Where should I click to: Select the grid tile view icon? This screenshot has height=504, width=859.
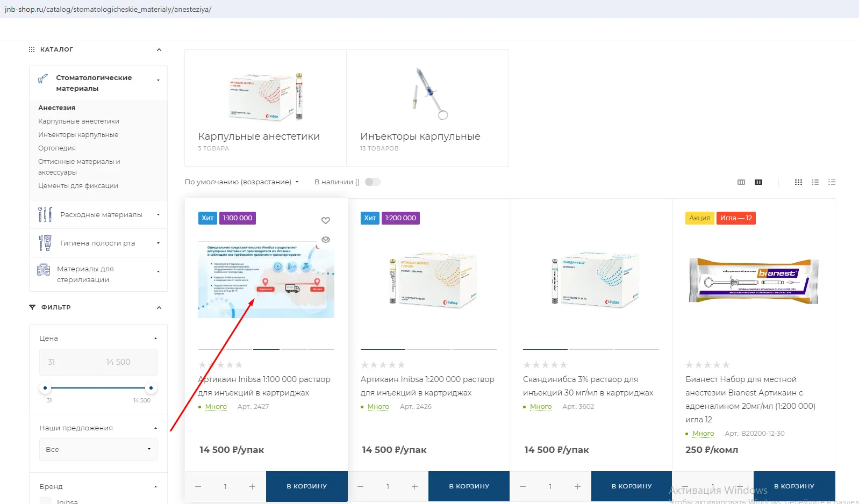click(x=798, y=182)
